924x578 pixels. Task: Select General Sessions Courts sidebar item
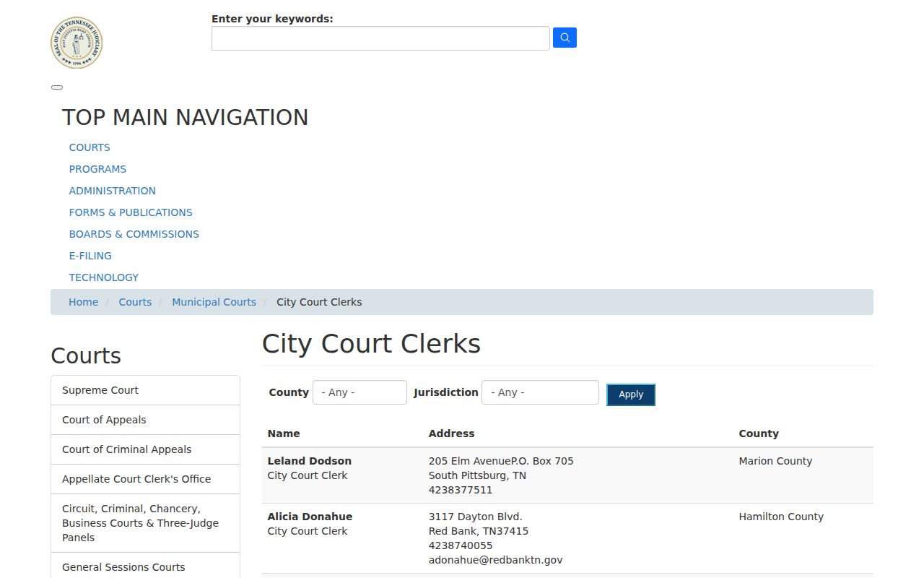[145, 567]
